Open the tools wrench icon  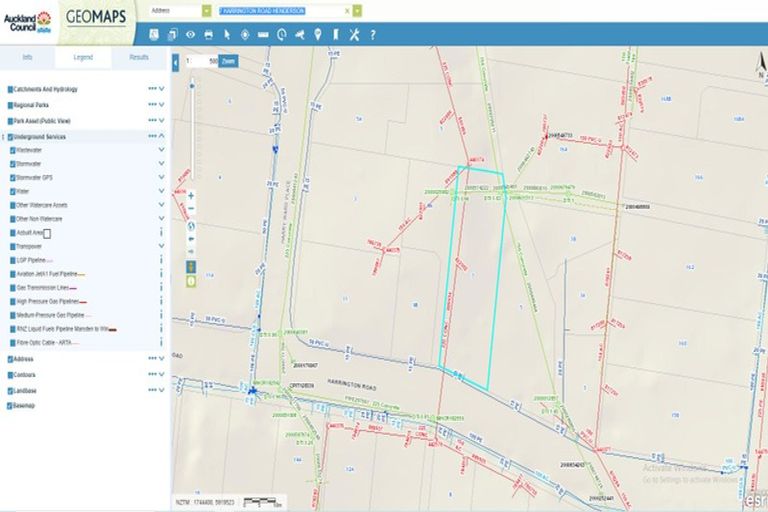pyautogui.click(x=354, y=34)
